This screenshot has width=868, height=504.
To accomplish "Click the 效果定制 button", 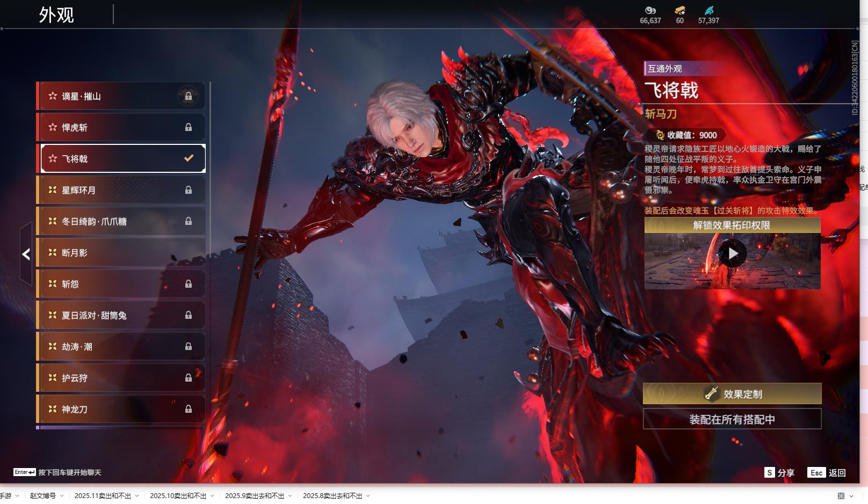I will click(x=732, y=394).
